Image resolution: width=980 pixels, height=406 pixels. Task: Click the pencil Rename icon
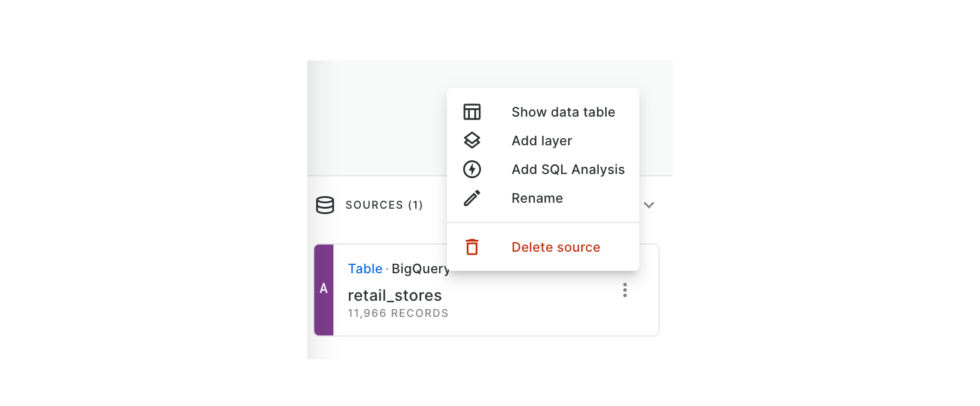[x=472, y=198]
